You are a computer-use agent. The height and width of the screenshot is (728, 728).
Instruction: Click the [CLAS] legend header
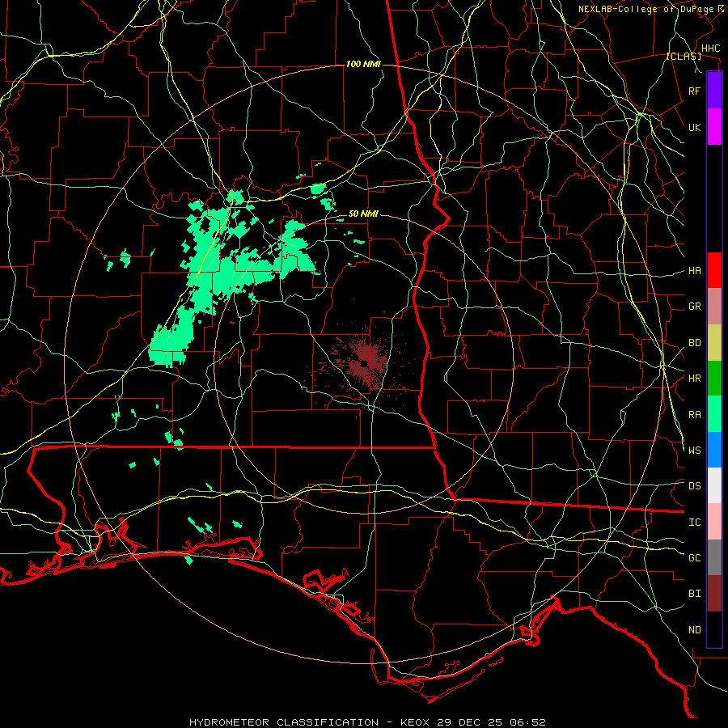[684, 56]
